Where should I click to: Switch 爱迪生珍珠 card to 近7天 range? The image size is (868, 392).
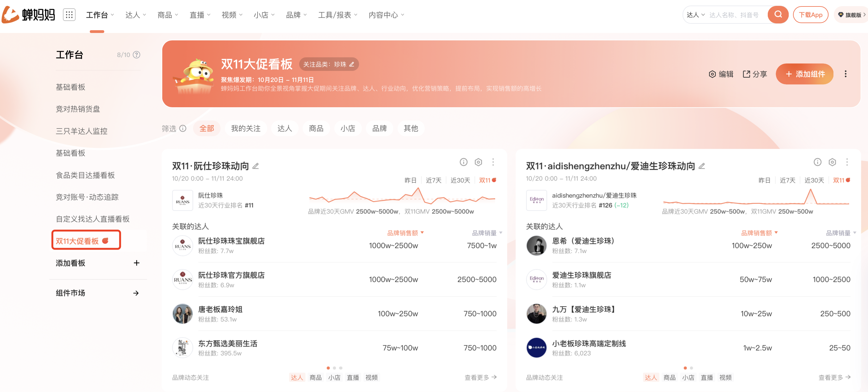[x=787, y=180]
